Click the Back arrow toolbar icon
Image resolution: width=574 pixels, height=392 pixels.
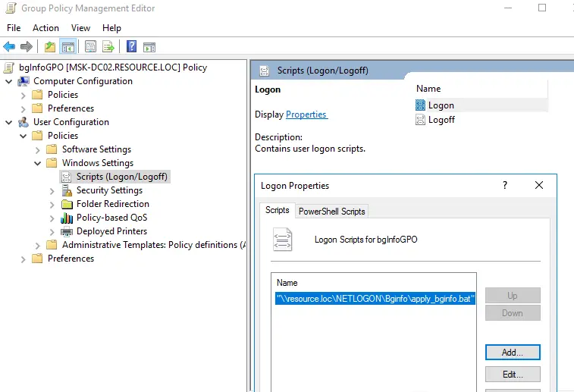pos(9,46)
